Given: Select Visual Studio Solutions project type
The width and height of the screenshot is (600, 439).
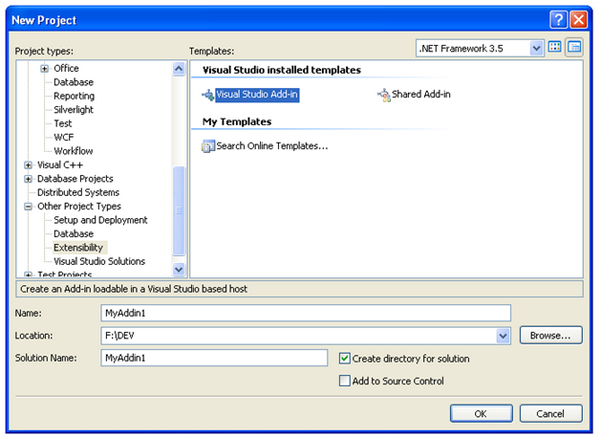Looking at the screenshot, I should pyautogui.click(x=99, y=261).
